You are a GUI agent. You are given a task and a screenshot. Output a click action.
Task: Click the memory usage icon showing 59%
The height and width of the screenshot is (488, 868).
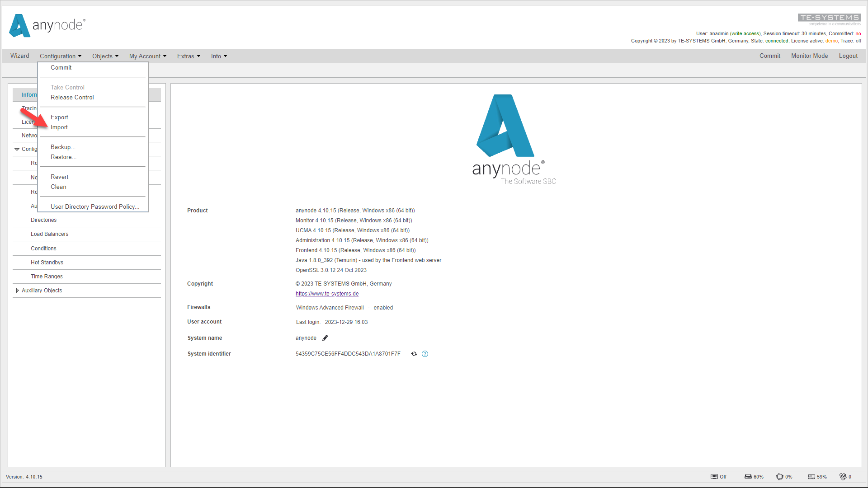pyautogui.click(x=812, y=477)
